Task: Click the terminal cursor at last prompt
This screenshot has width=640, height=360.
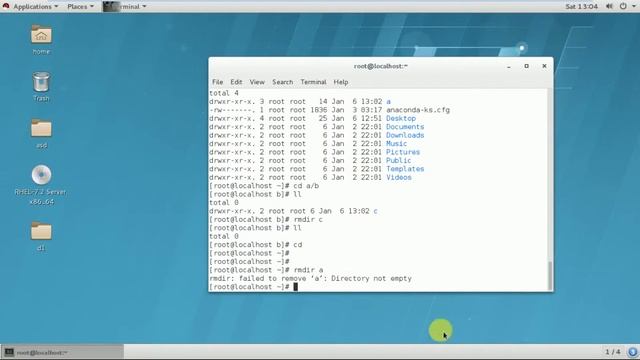Action: [x=296, y=287]
